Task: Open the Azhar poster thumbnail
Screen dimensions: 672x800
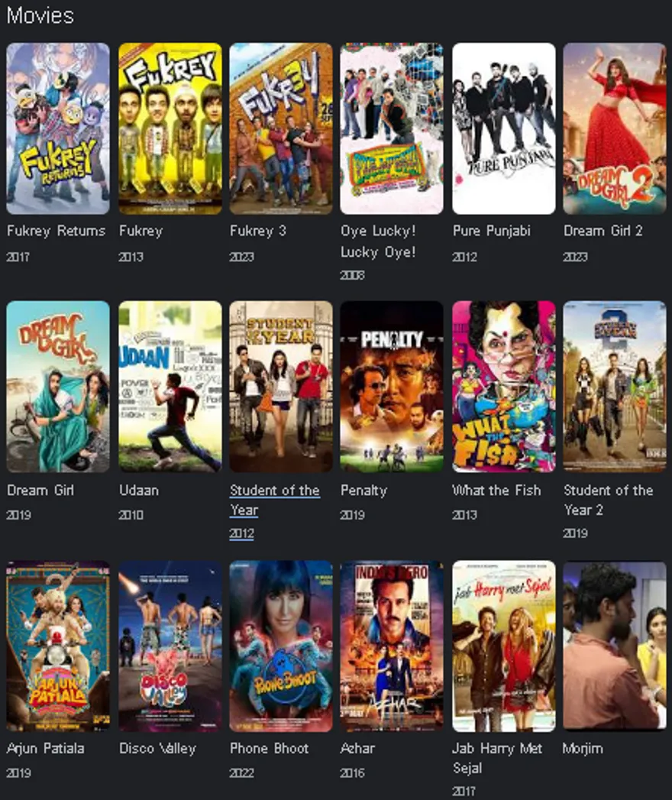Action: pyautogui.click(x=392, y=646)
